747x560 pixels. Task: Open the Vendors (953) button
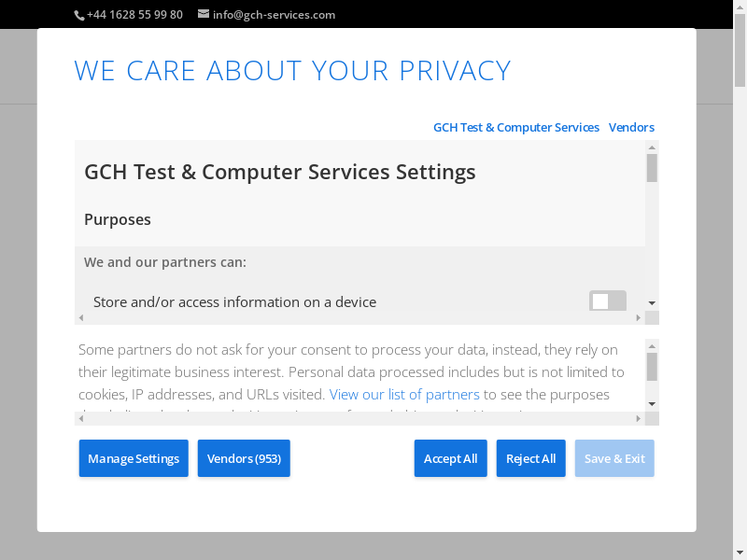(x=244, y=458)
